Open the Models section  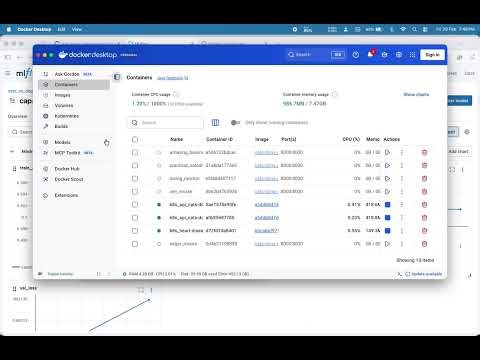pyautogui.click(x=62, y=142)
